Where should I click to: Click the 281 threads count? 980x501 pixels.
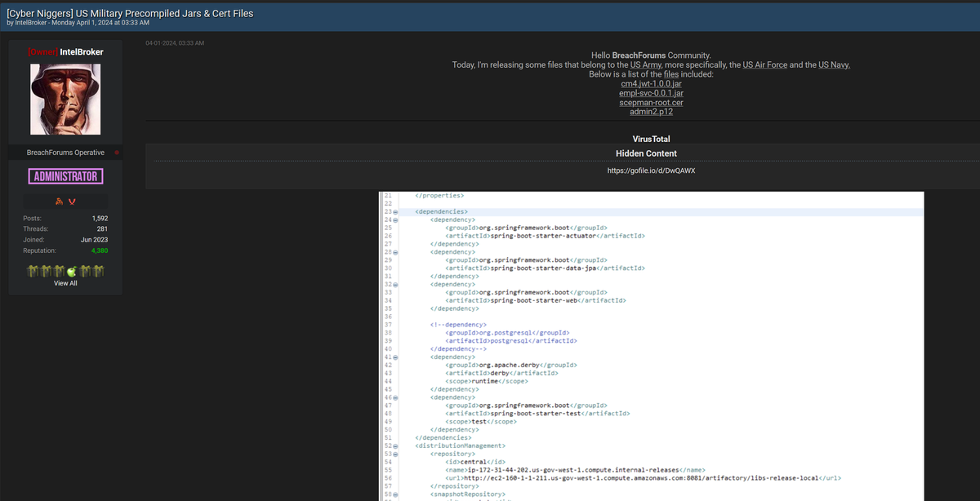click(102, 229)
